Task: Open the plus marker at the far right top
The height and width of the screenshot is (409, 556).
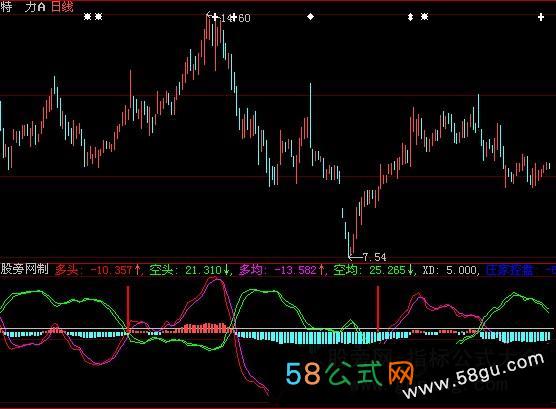Action: pyautogui.click(x=541, y=17)
